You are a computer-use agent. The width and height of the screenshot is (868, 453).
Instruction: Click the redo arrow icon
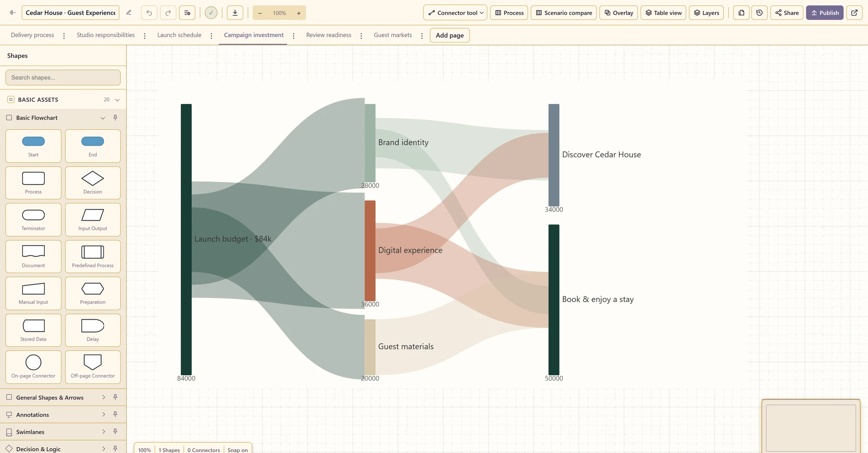click(x=168, y=13)
